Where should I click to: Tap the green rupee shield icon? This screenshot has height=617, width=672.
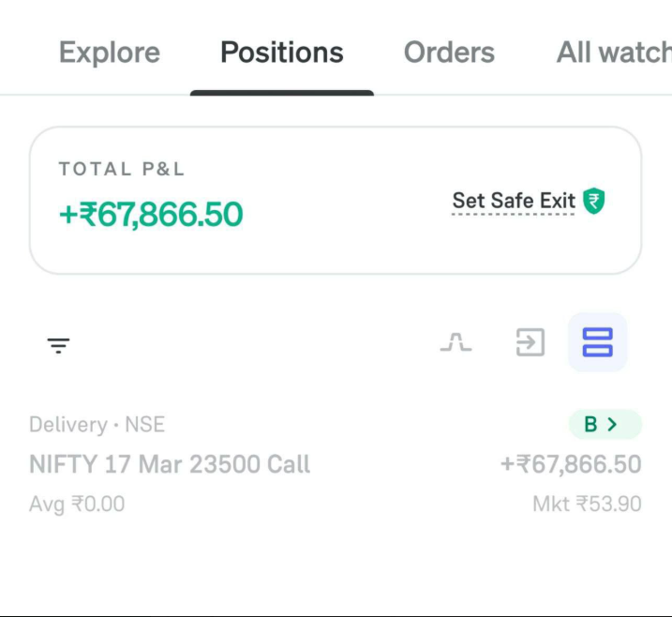click(593, 201)
